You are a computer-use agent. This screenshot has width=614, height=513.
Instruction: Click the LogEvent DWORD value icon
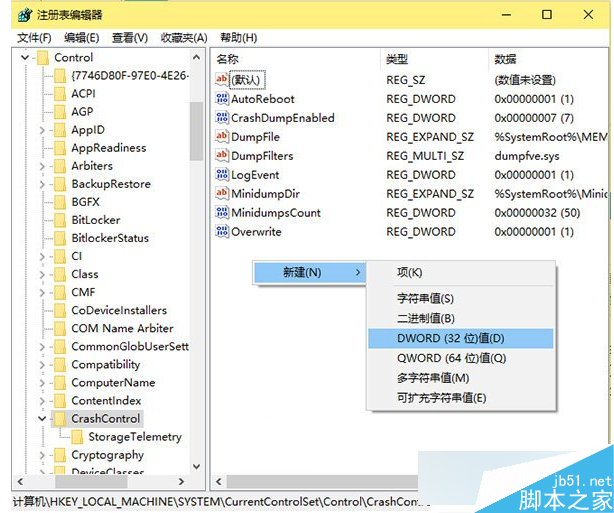coord(222,174)
